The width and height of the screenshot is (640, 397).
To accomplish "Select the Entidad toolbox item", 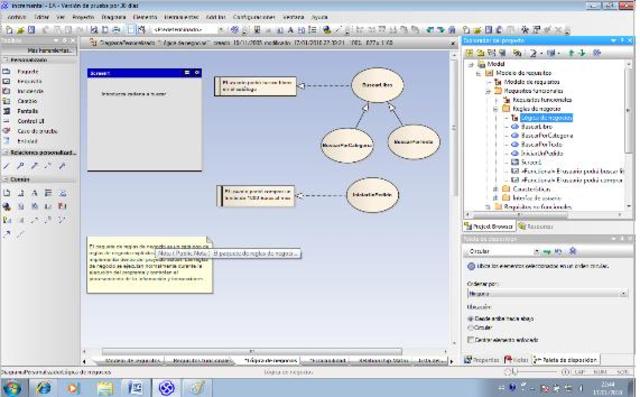I will tap(27, 141).
